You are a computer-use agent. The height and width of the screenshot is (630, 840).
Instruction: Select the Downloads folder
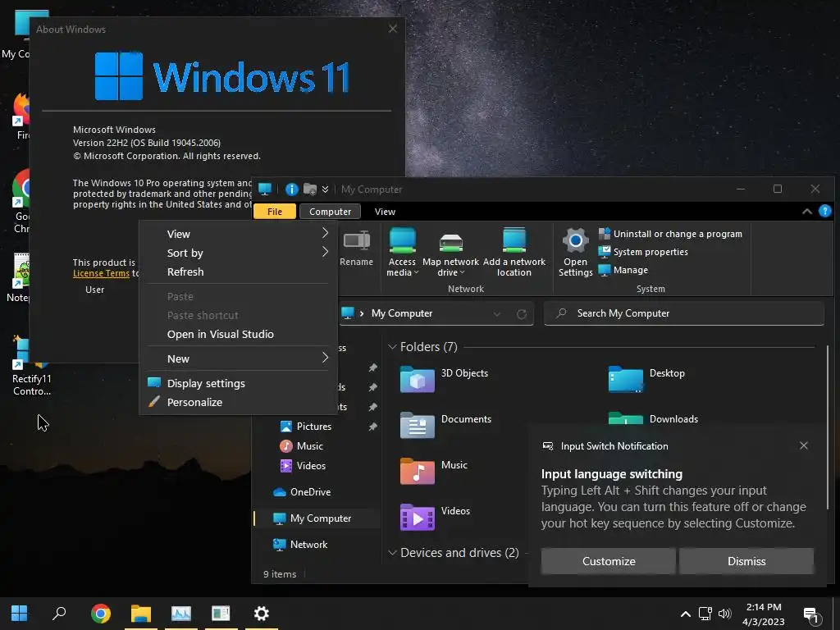point(653,419)
